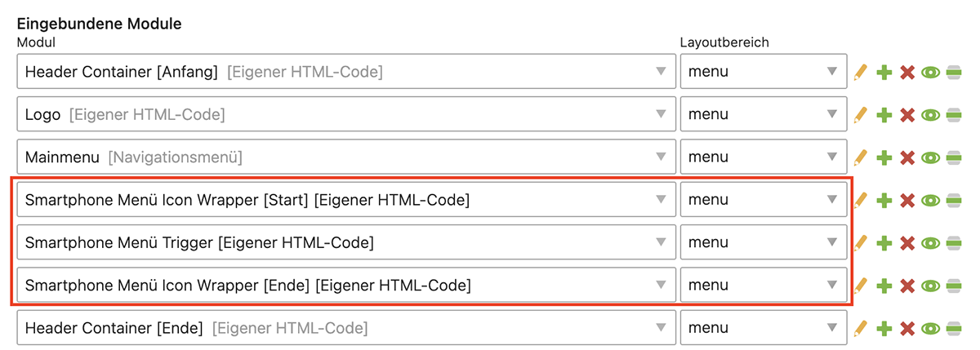
Task: Edit the Header Container [Anfang] module
Action: pos(859,73)
